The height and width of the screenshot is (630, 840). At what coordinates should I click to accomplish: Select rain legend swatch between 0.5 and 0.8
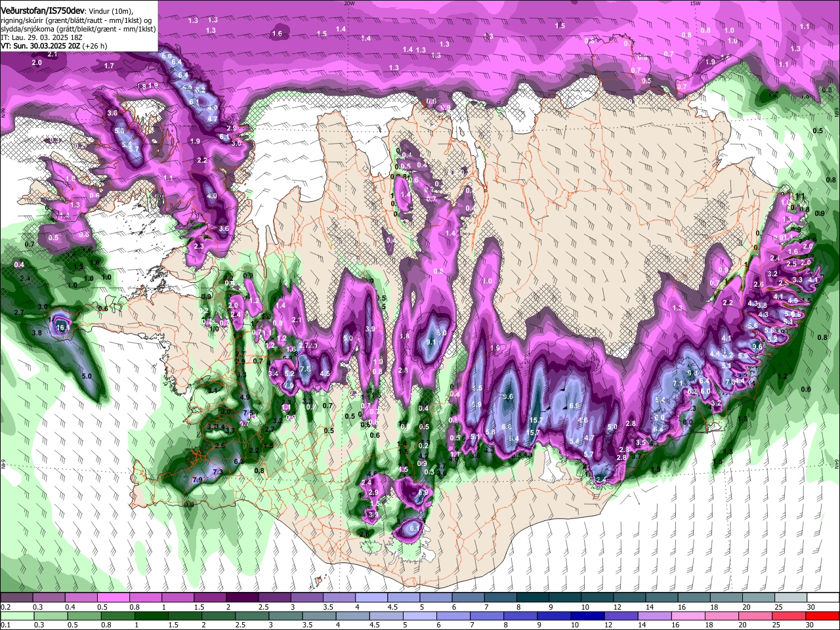pyautogui.click(x=84, y=616)
